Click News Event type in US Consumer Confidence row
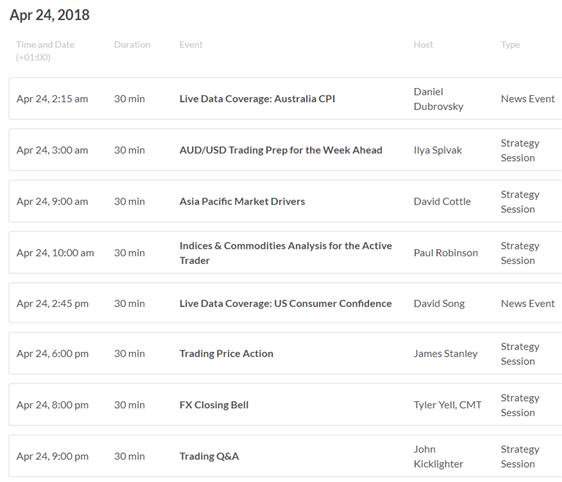 pyautogui.click(x=528, y=304)
